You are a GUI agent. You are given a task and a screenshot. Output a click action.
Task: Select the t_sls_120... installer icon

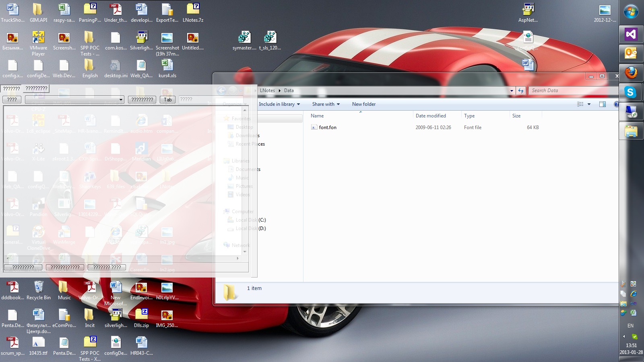270,41
